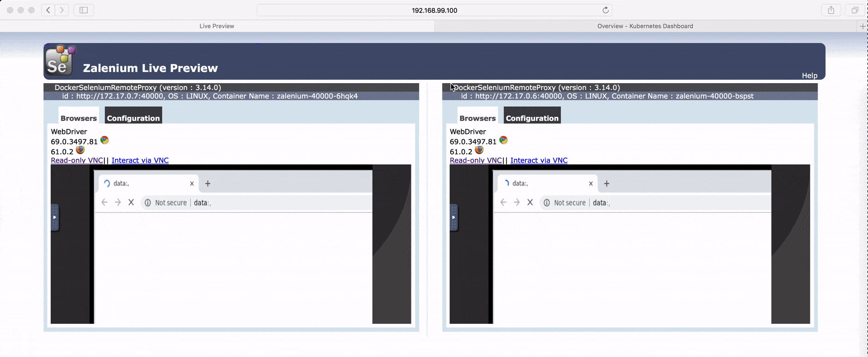Click the Selenium logo in Zalenium header
The width and height of the screenshot is (868, 357).
60,61
